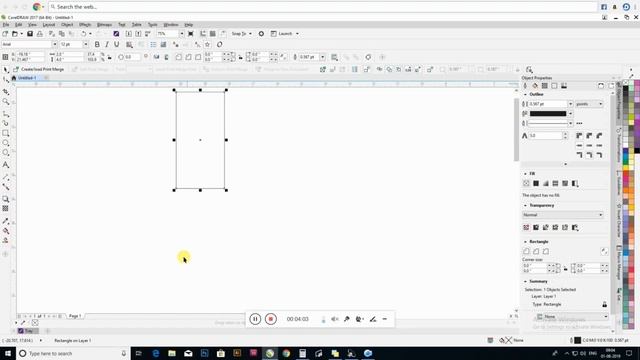The width and height of the screenshot is (640, 360).
Task: Toggle bullet list formatting
Action: pos(153,44)
